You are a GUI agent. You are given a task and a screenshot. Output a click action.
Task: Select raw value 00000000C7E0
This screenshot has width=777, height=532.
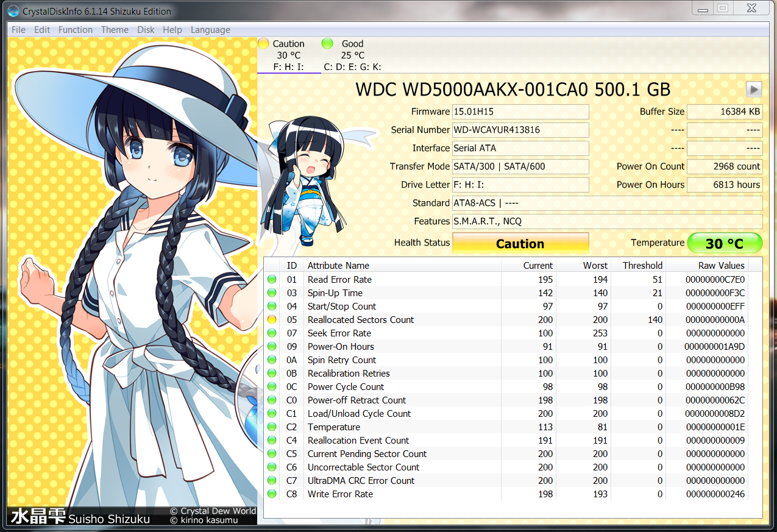pos(715,280)
